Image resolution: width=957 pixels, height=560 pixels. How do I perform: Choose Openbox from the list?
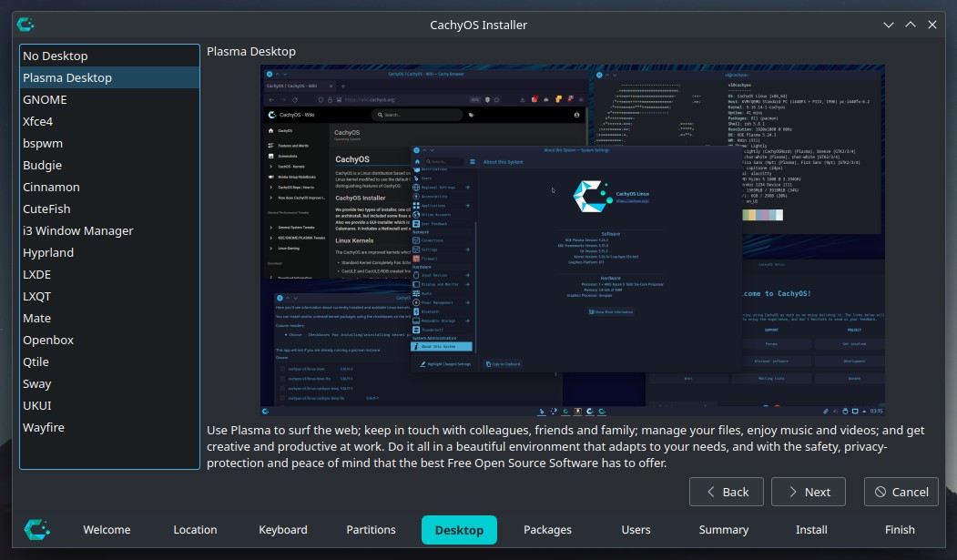[109, 340]
